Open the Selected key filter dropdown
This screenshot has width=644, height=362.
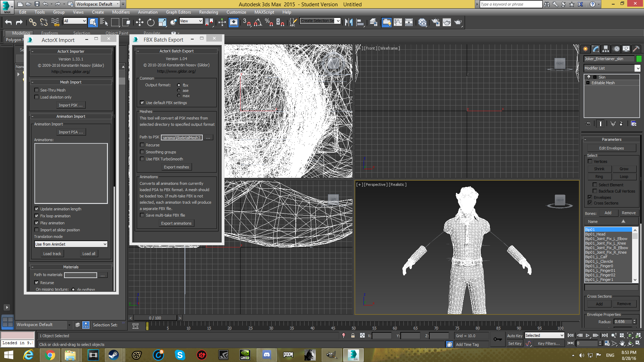point(545,335)
